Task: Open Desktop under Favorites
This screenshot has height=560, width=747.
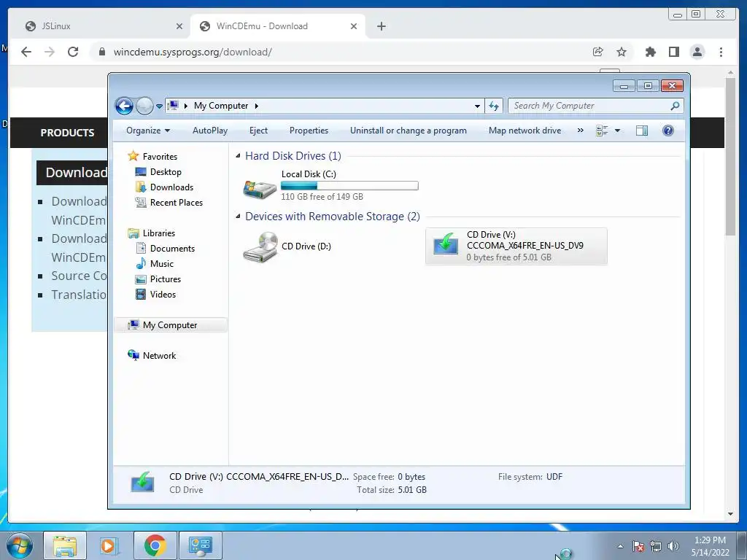Action: [166, 172]
